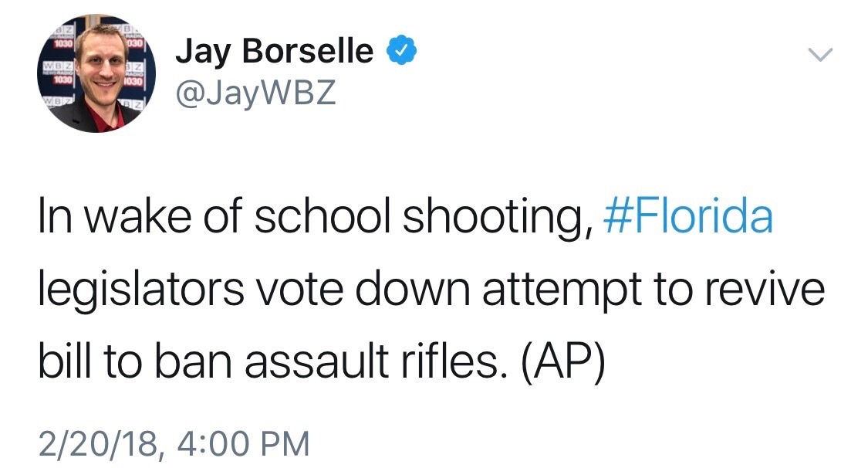The height and width of the screenshot is (468, 868).
Task: Click the 4:00 PM time text
Action: (x=243, y=444)
